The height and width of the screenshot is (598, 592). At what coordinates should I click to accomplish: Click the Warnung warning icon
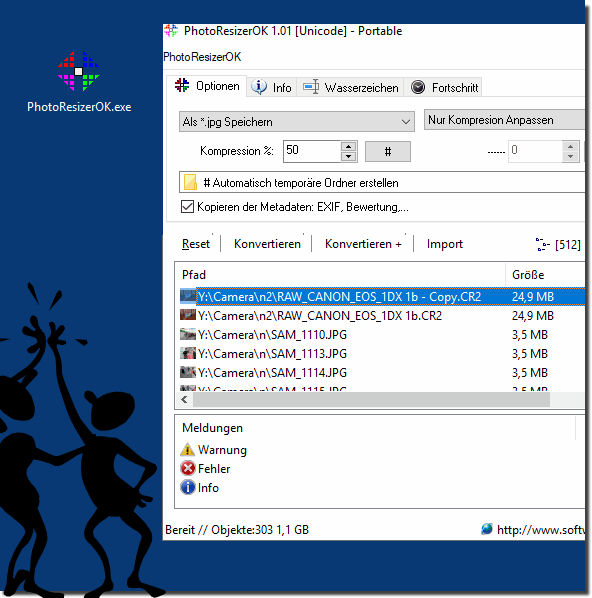tap(187, 450)
